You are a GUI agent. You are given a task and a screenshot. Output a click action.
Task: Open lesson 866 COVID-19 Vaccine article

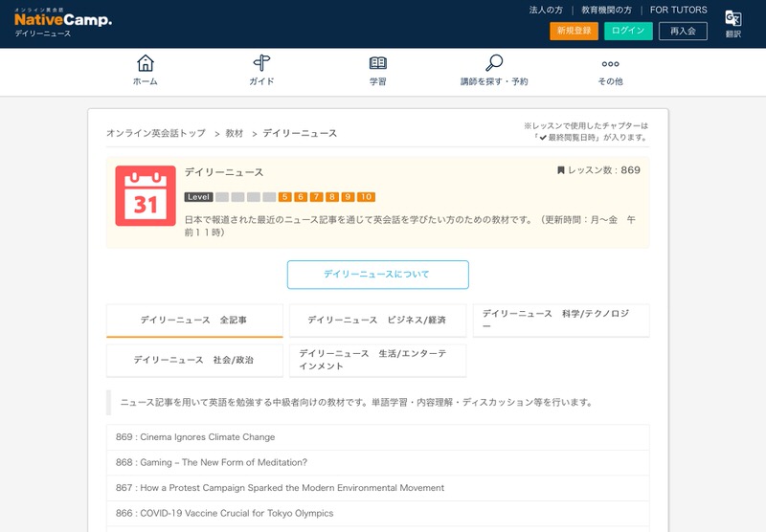[x=225, y=514]
